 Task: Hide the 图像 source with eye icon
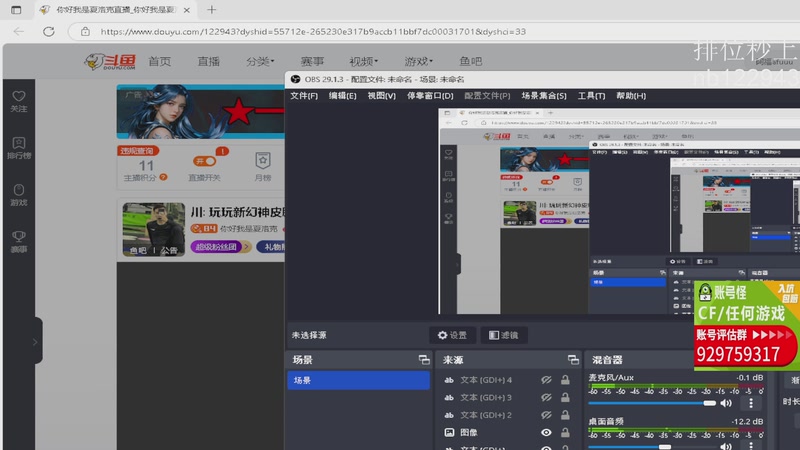tap(546, 432)
